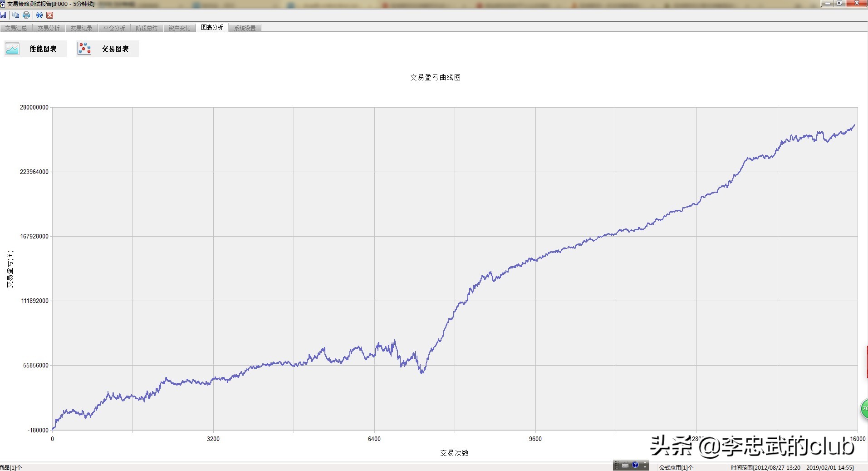Click the x-axis label 16000
Viewport: 868px width, 471px height.
tap(858, 439)
